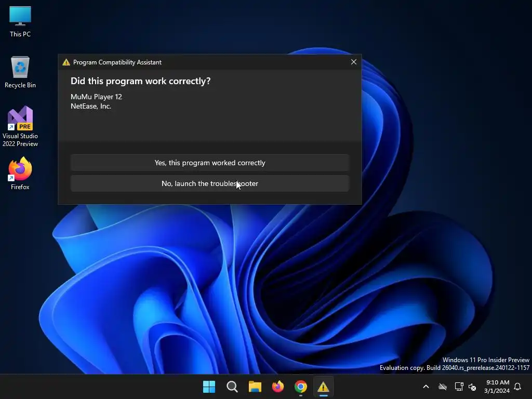Open File Explorer from the taskbar

[x=255, y=387]
